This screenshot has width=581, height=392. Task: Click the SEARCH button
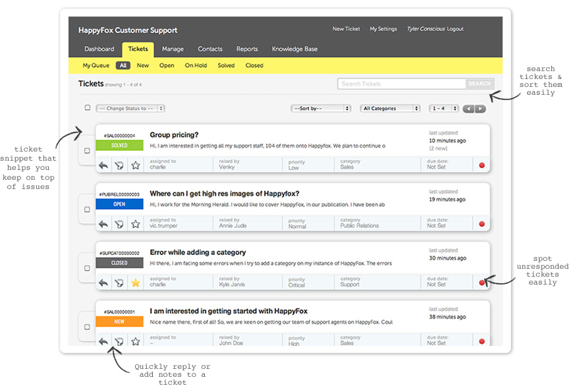point(480,84)
